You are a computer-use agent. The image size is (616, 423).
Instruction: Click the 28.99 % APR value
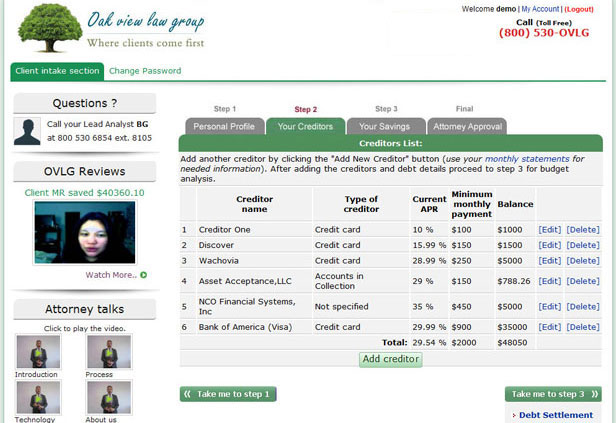click(429, 261)
